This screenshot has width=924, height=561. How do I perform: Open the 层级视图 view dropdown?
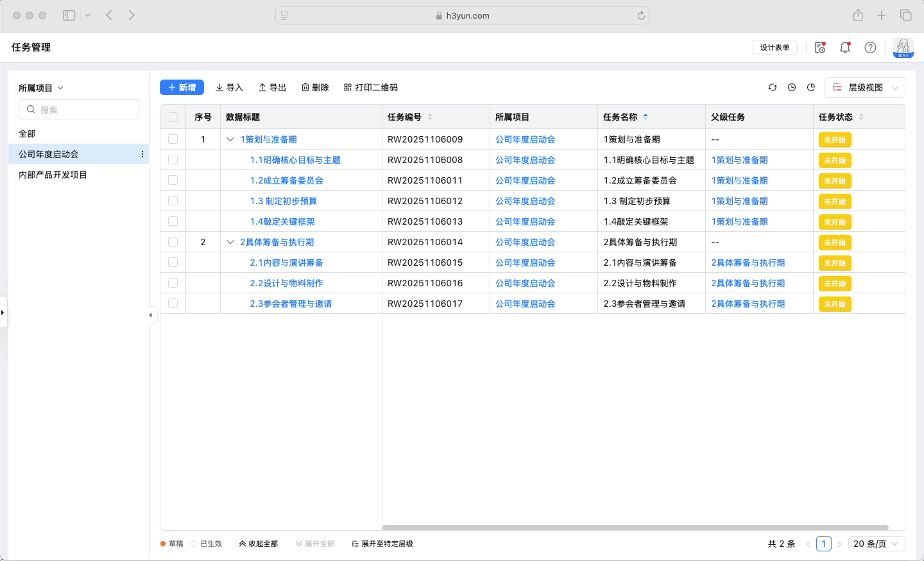click(865, 87)
